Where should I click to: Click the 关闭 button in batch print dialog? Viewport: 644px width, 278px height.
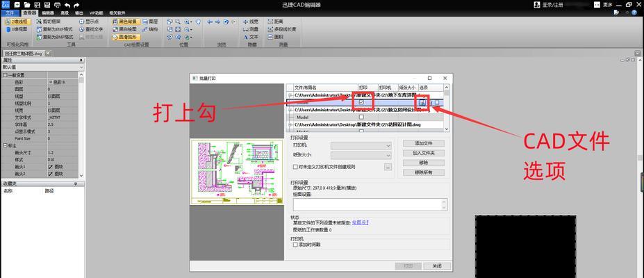pyautogui.click(x=437, y=266)
